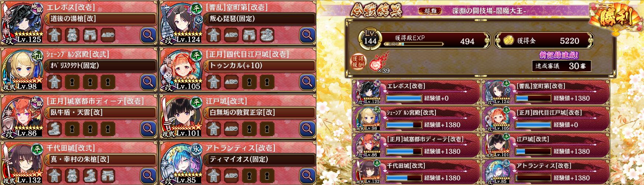Inspect シェーンブルン宮殿[改弐] with magnifier icon
Viewport: 644px width, 185px height.
tap(148, 82)
